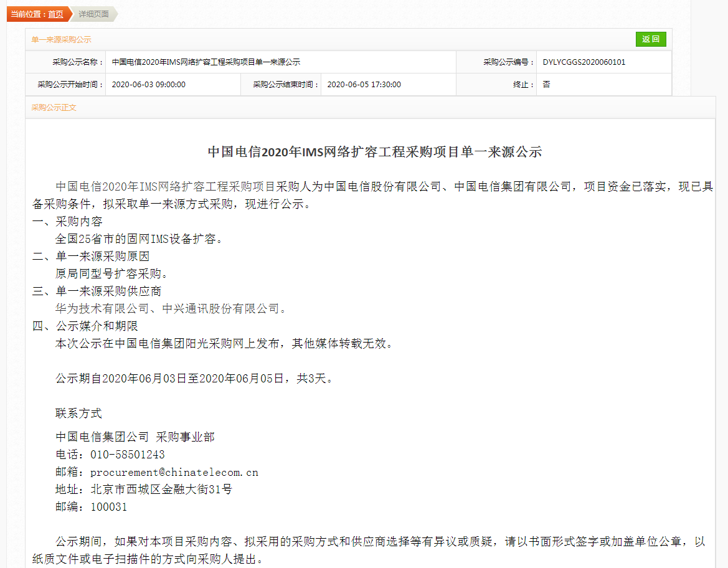The width and height of the screenshot is (728, 568).
Task: Click the heading 一、采购内容
Action: tap(67, 221)
